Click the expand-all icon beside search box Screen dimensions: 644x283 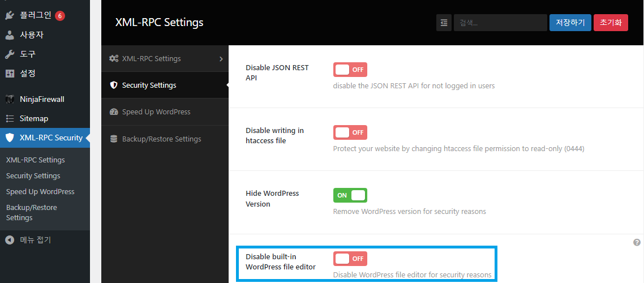(444, 23)
